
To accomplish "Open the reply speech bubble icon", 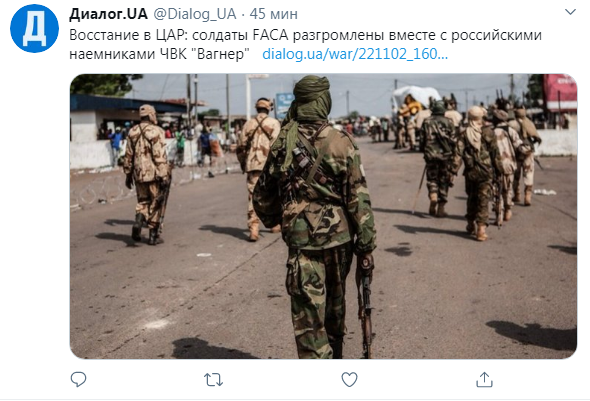I will pos(79,379).
